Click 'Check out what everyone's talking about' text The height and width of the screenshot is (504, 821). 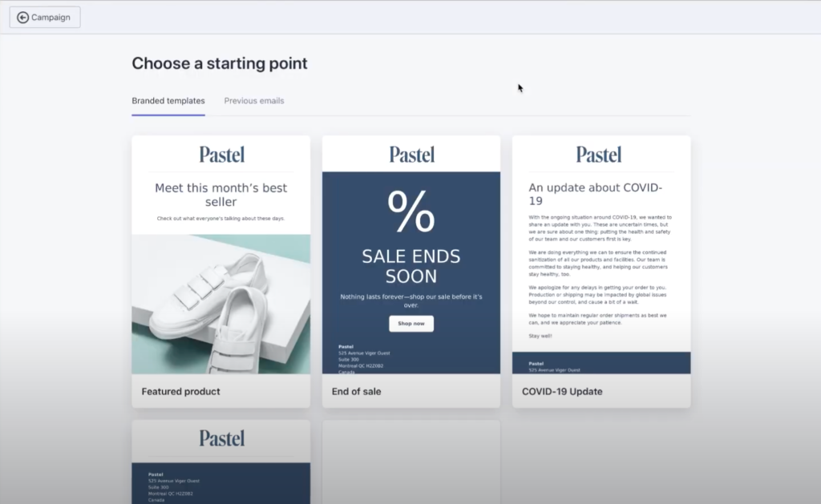(221, 218)
